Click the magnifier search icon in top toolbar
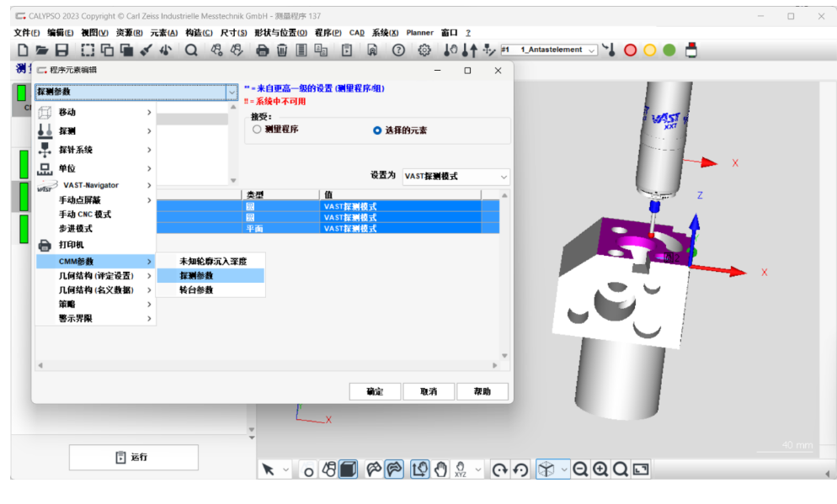The width and height of the screenshot is (837, 504). 191,50
